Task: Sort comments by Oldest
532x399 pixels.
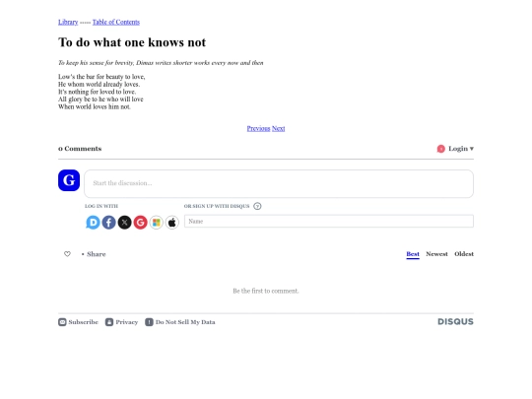Action: click(464, 254)
